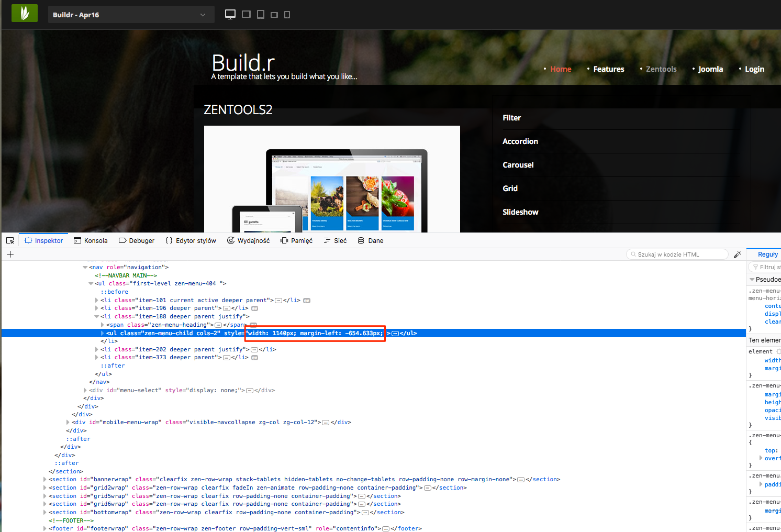Expand the li item-101 node
The height and width of the screenshot is (532, 781).
96,301
